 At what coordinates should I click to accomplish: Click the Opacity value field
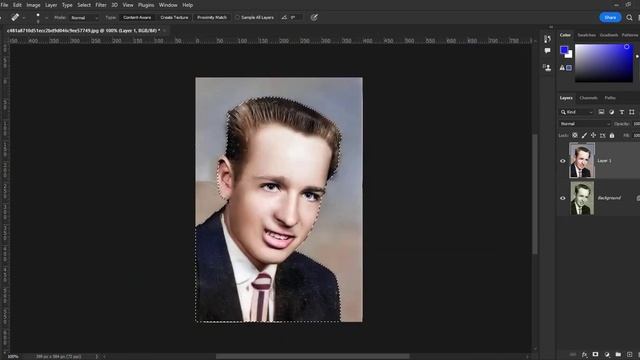point(636,124)
